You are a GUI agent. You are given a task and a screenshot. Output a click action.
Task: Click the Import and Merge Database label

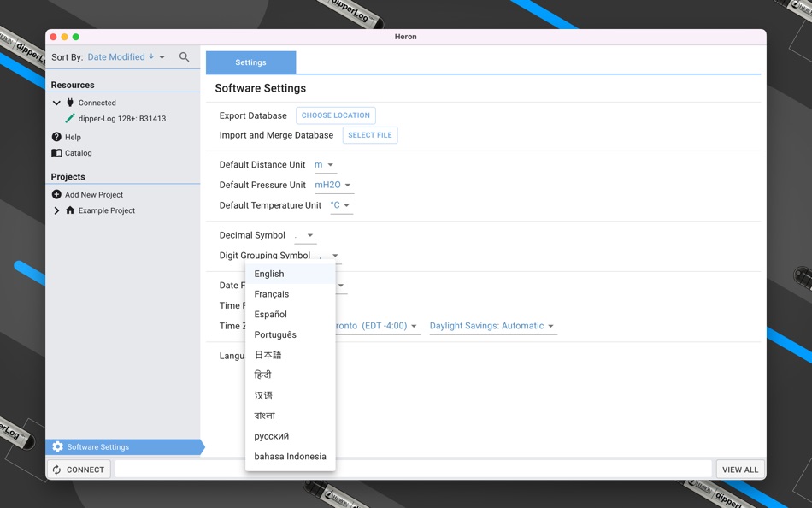276,135
